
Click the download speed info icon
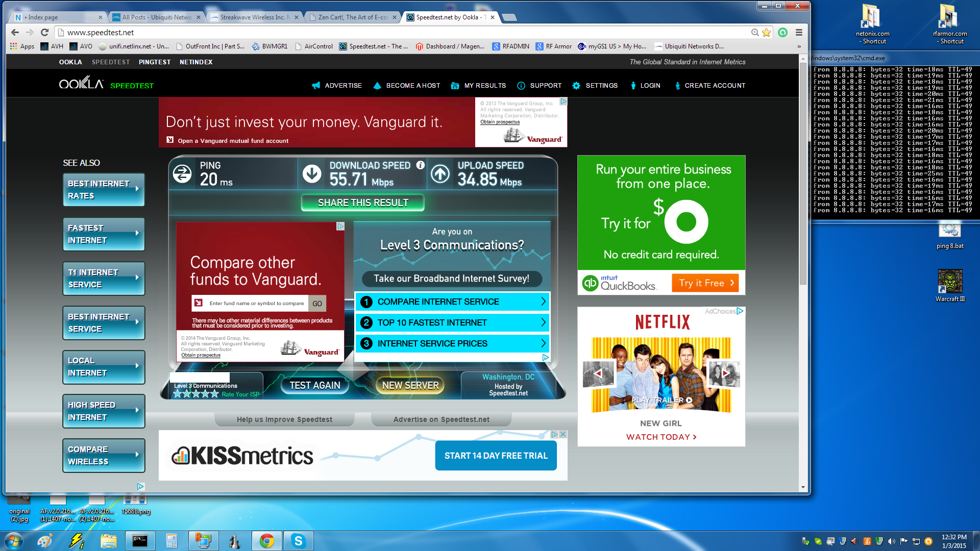coord(420,165)
